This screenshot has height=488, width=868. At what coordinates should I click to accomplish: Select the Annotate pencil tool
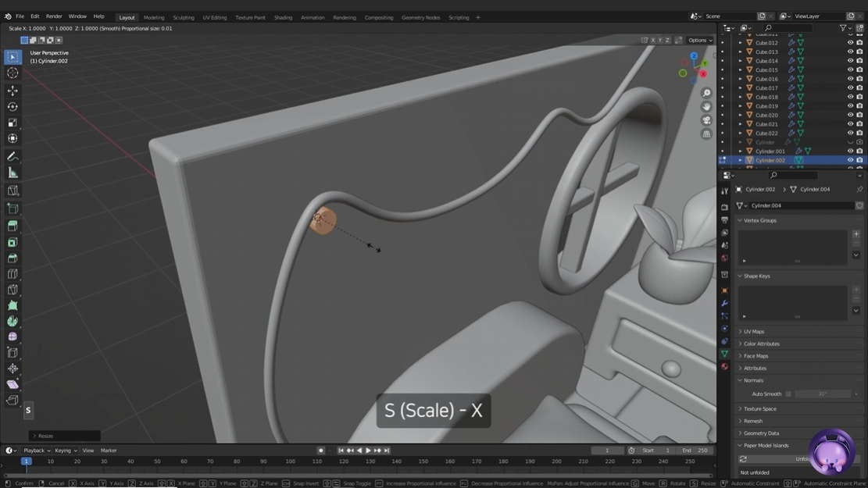click(x=13, y=157)
